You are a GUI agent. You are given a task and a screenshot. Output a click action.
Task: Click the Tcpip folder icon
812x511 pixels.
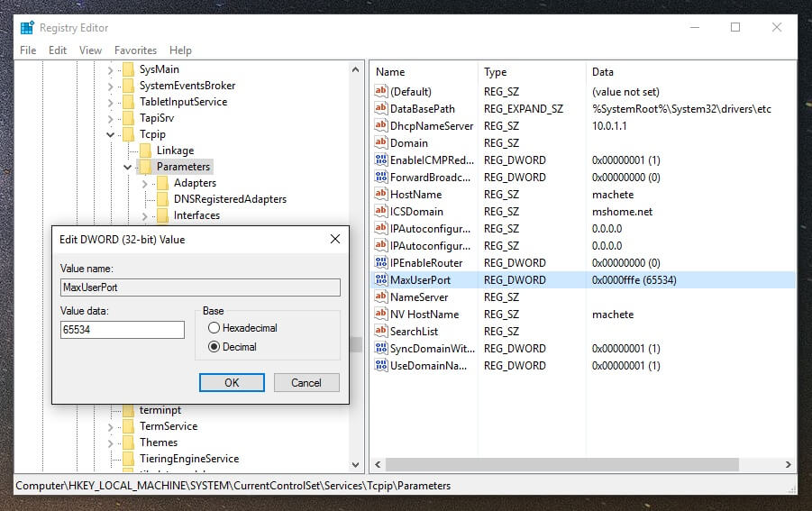coord(129,134)
